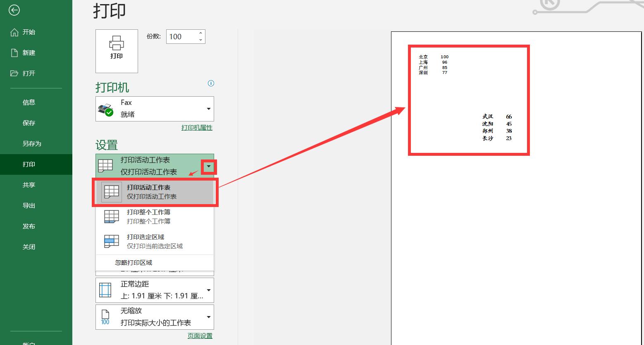The image size is (644, 345).
Task: Toggle the 忽略打印区域 option
Action: point(134,262)
